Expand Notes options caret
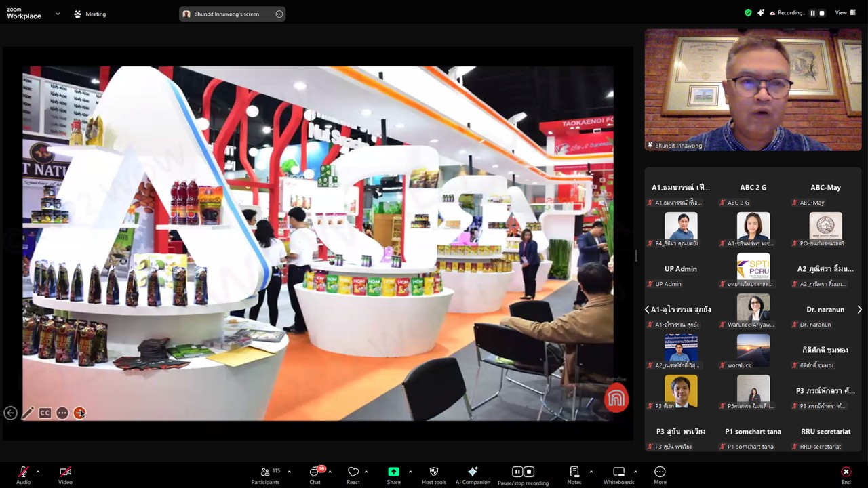 coord(591,472)
